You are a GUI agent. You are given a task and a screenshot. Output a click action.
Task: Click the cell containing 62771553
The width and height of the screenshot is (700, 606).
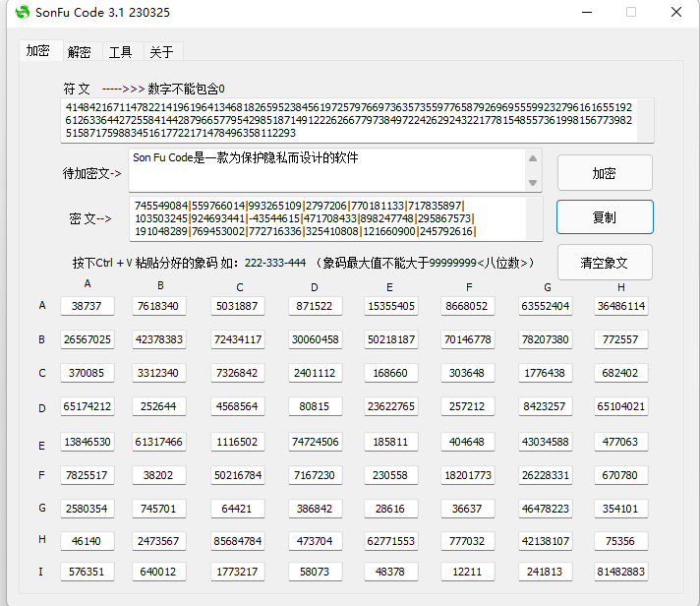[x=390, y=541]
